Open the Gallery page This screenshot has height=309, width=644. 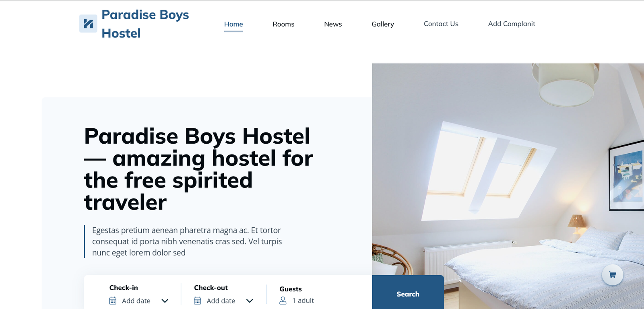[x=383, y=24]
